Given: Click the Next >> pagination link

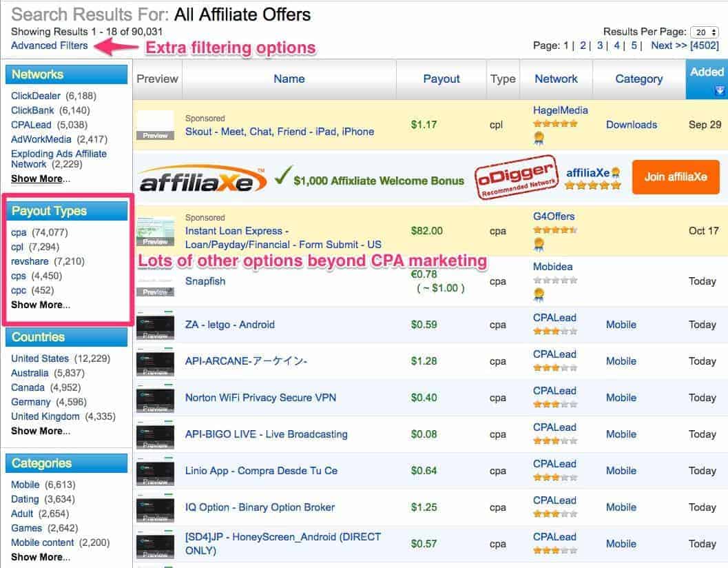Looking at the screenshot, I should [x=669, y=45].
